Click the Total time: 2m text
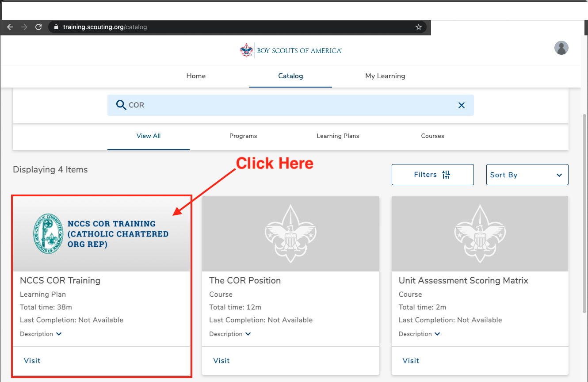Screen dimensions: 588x382 pyautogui.click(x=422, y=307)
